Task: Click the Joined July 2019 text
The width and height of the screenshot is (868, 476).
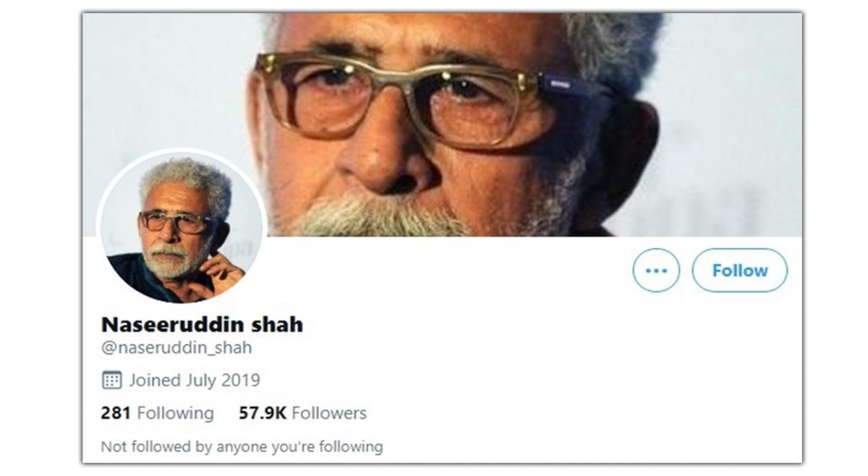Action: click(x=195, y=381)
